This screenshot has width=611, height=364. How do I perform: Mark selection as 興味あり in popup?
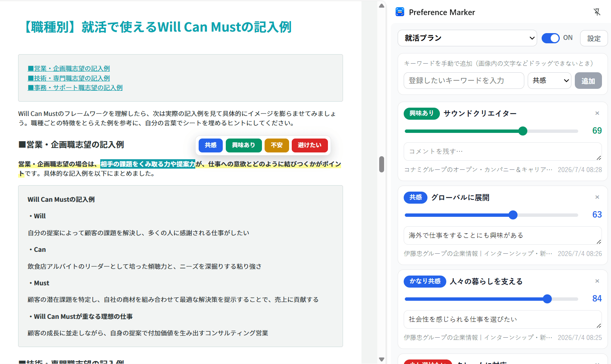[x=243, y=145]
